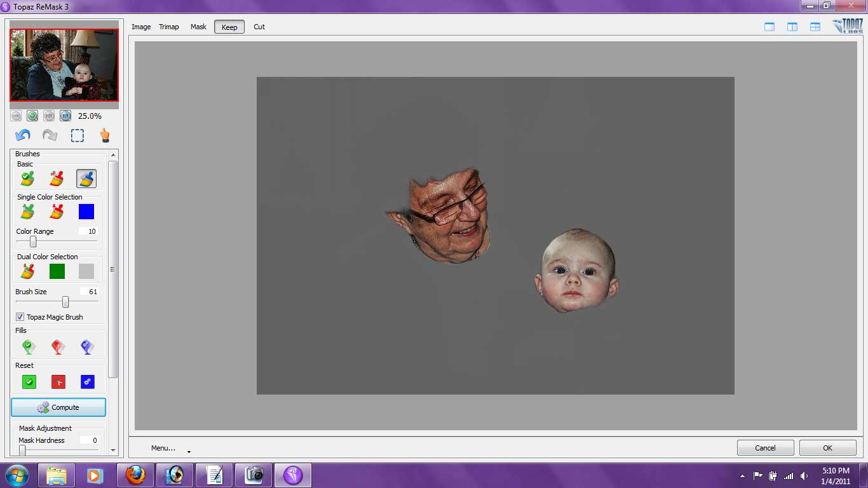Open Windows Explorer from the taskbar
This screenshot has width=868, height=488.
pos(57,475)
